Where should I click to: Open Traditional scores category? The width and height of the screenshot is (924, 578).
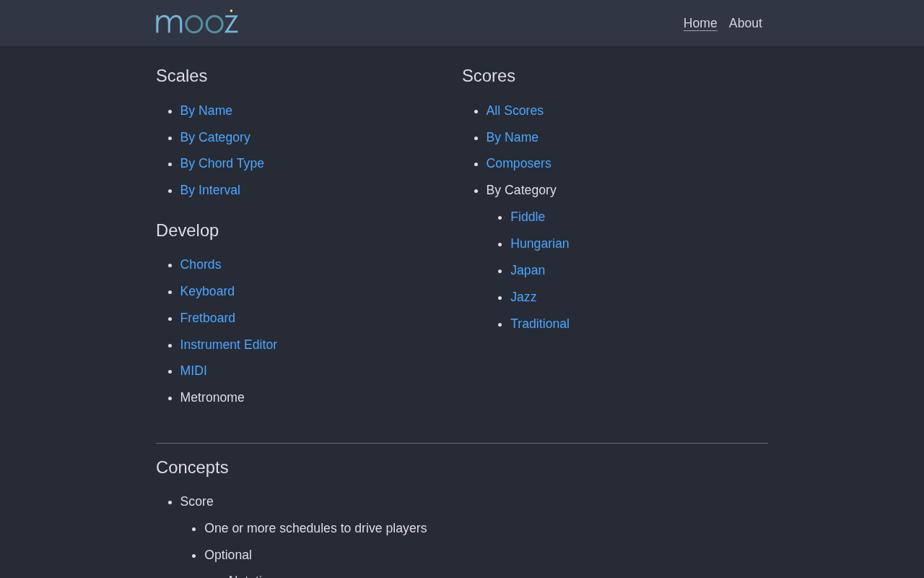coord(540,324)
